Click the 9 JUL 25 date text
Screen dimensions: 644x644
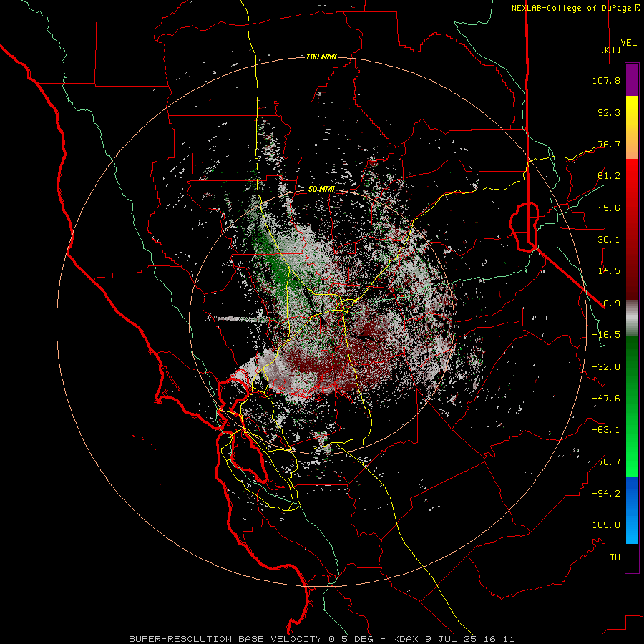click(x=451, y=639)
